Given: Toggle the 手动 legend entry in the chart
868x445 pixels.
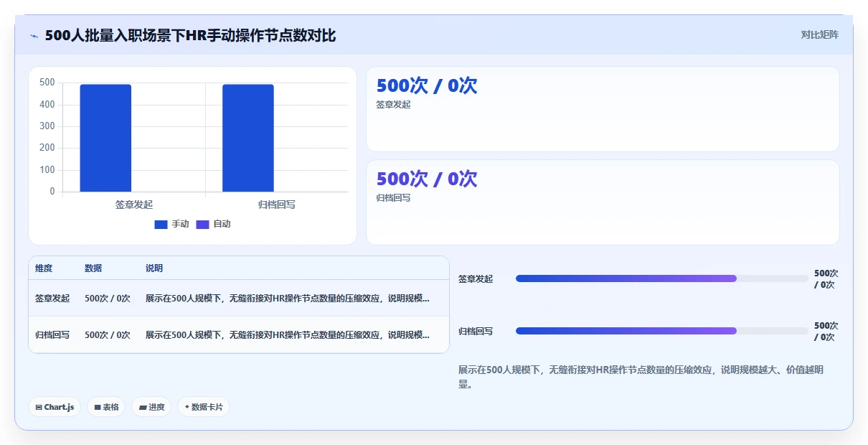Looking at the screenshot, I should coord(171,224).
